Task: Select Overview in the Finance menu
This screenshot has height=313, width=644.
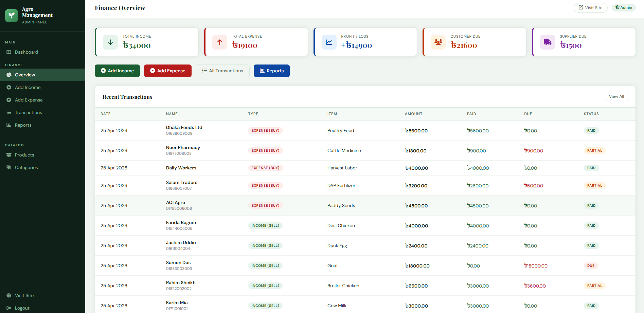Action: [x=42, y=75]
